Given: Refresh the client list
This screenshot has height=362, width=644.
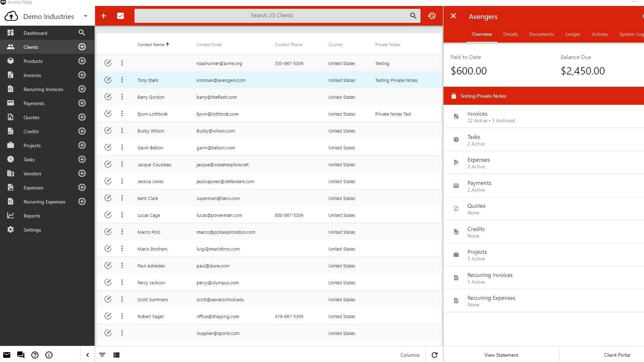Looking at the screenshot, I should pos(434,355).
